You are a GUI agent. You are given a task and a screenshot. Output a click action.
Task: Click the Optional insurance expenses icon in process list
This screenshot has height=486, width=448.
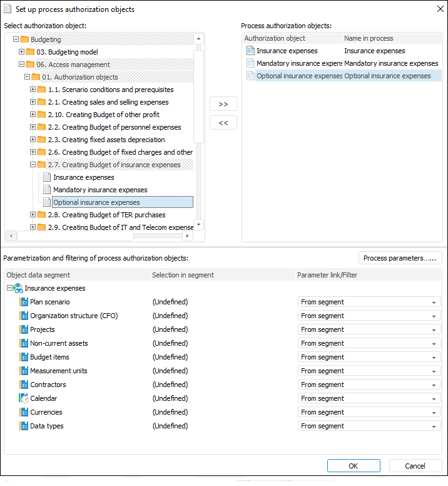(x=251, y=76)
